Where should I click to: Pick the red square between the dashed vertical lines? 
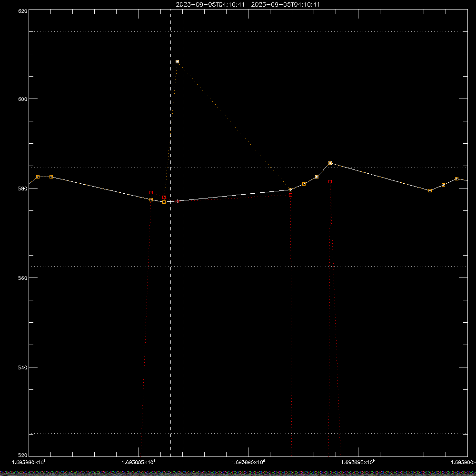pos(177,201)
